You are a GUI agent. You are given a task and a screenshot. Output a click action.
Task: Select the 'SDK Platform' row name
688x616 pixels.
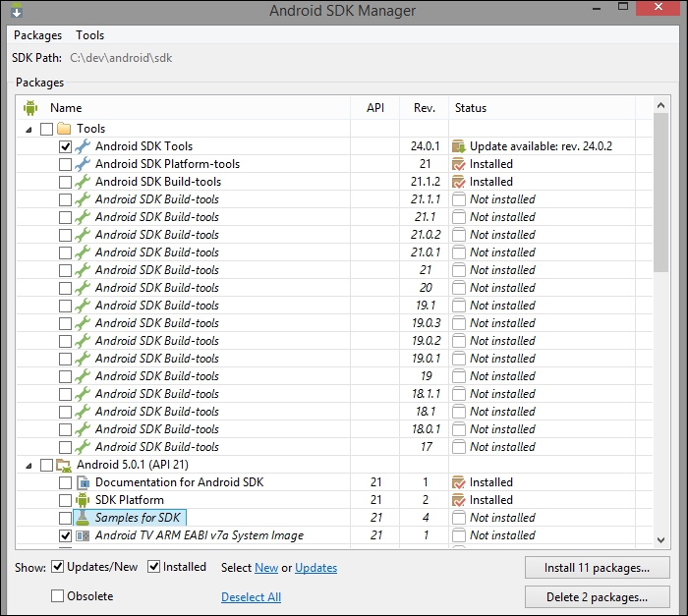pyautogui.click(x=130, y=500)
